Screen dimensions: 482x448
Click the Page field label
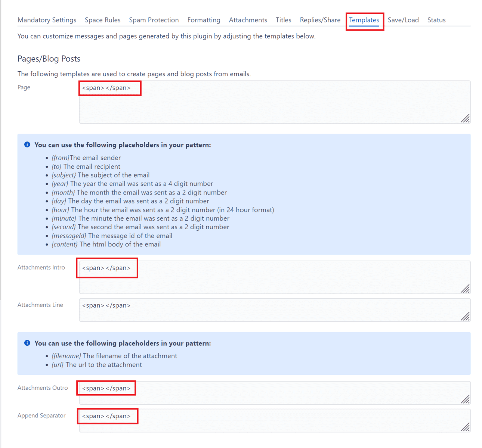point(24,87)
